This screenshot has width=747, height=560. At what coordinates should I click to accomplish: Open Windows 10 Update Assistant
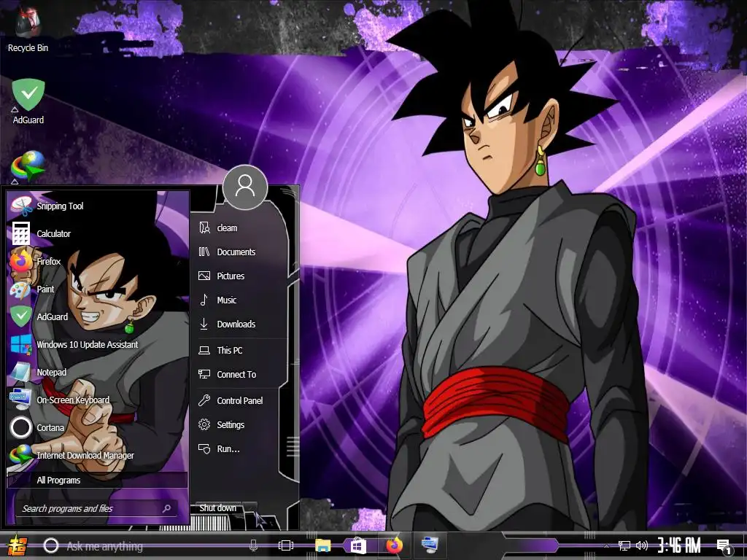point(97,344)
